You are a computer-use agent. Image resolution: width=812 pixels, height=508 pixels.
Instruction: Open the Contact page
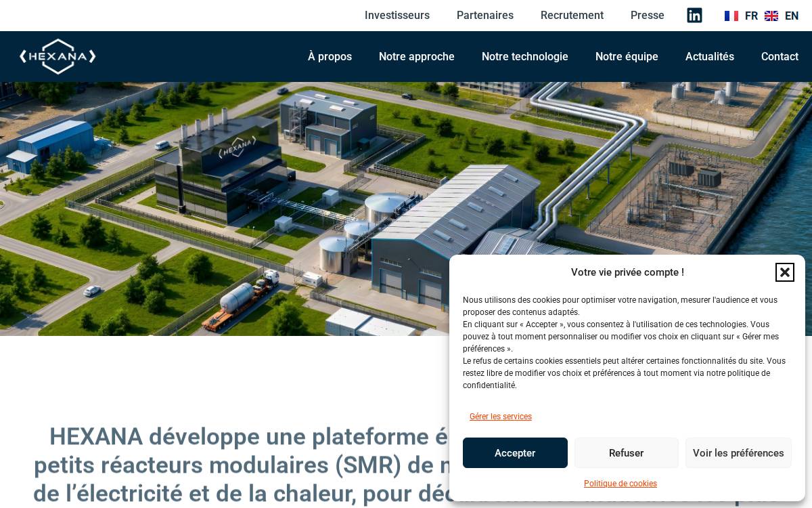click(780, 57)
